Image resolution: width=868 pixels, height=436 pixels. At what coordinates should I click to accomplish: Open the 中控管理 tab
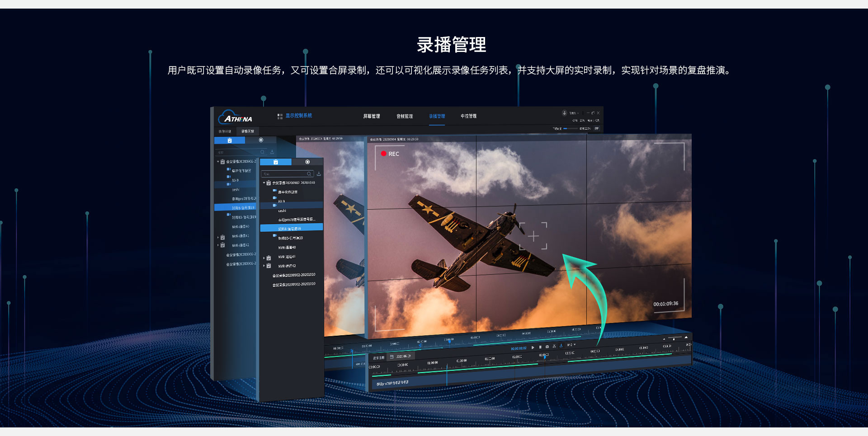pos(468,116)
